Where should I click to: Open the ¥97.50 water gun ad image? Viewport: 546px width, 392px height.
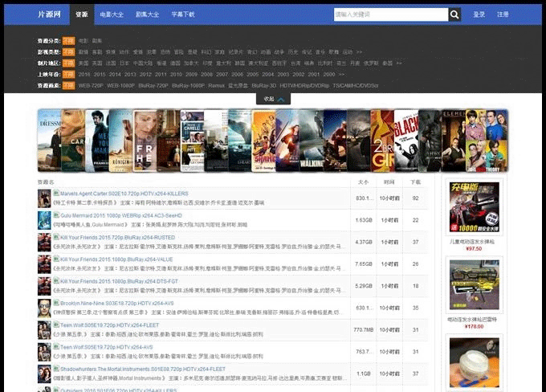[474, 207]
